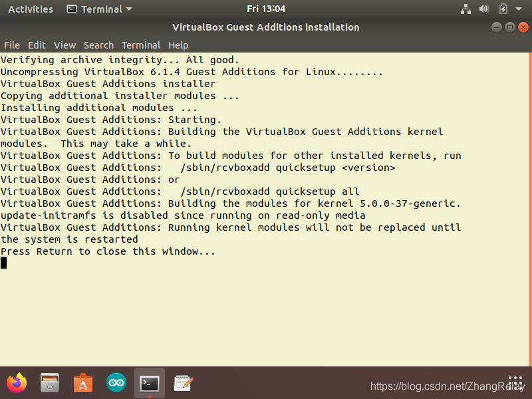
Task: Open Activities overview
Action: (x=31, y=9)
